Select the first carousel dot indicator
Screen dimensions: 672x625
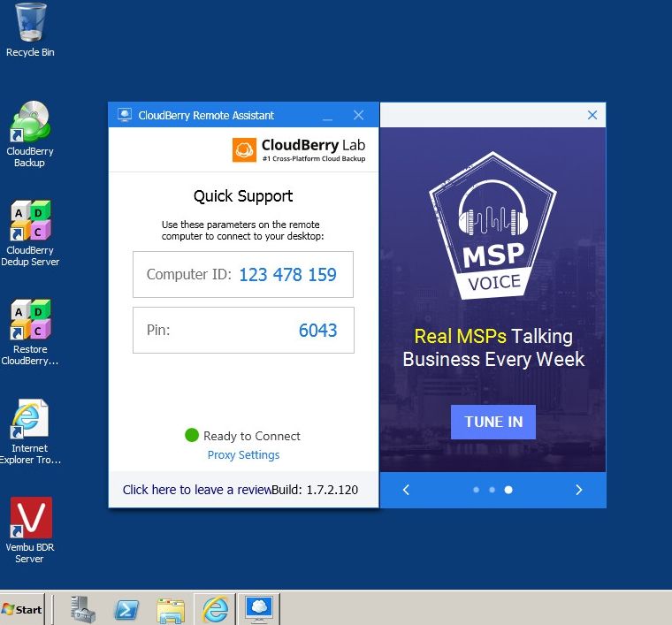[x=476, y=490]
